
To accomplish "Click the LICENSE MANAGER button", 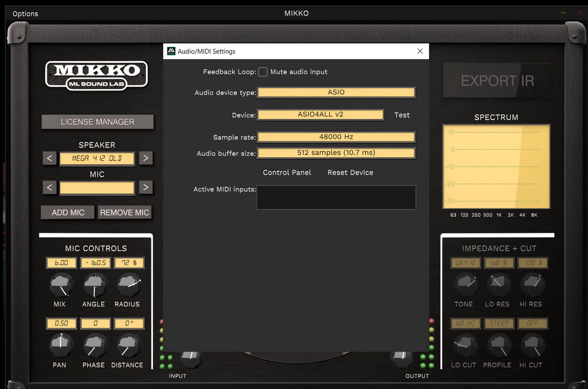I will (x=97, y=122).
